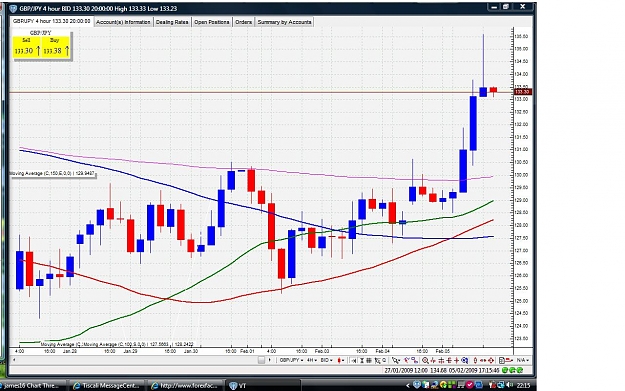This screenshot has height=391, width=625.
Task: Click the zoom magnifier icon in chart toolbar
Action: (425, 360)
